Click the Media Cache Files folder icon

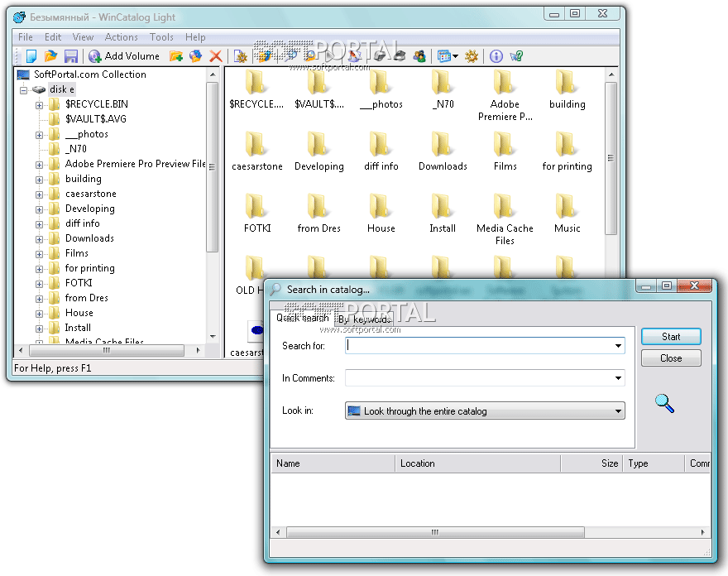click(x=504, y=206)
